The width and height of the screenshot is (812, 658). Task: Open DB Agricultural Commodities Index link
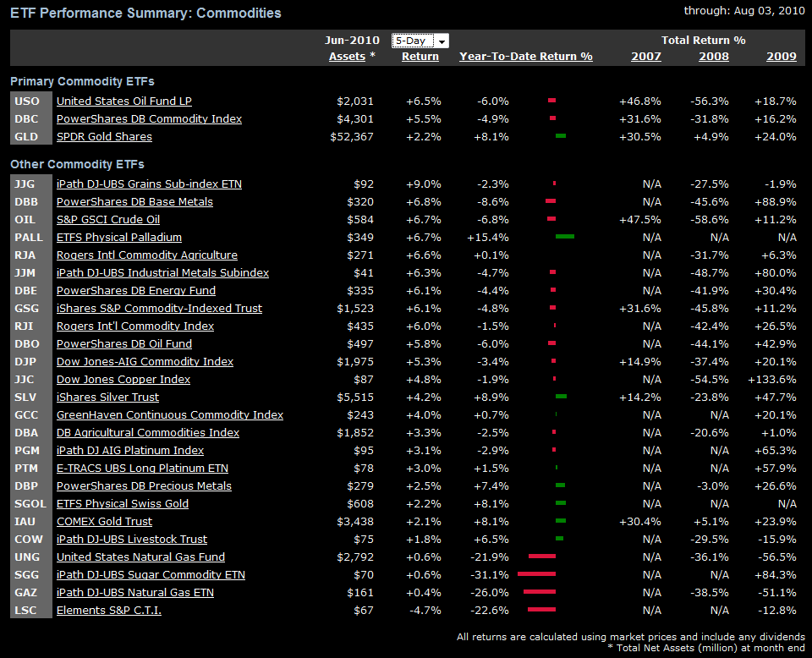(148, 433)
